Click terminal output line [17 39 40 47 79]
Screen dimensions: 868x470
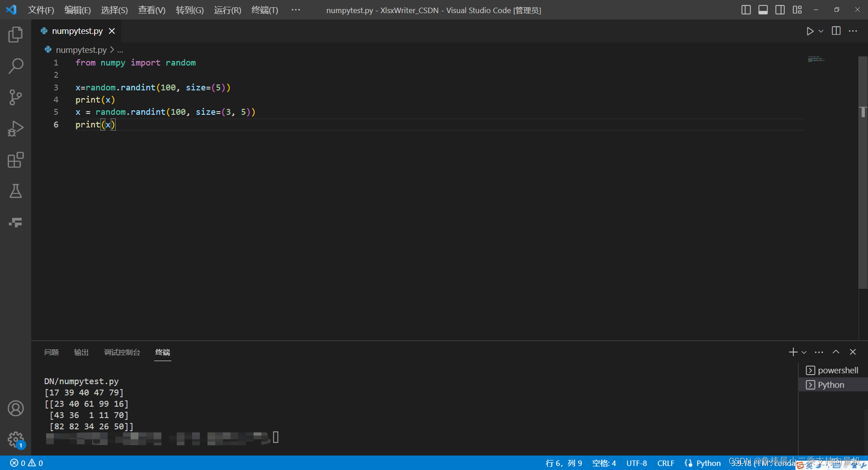click(x=84, y=393)
